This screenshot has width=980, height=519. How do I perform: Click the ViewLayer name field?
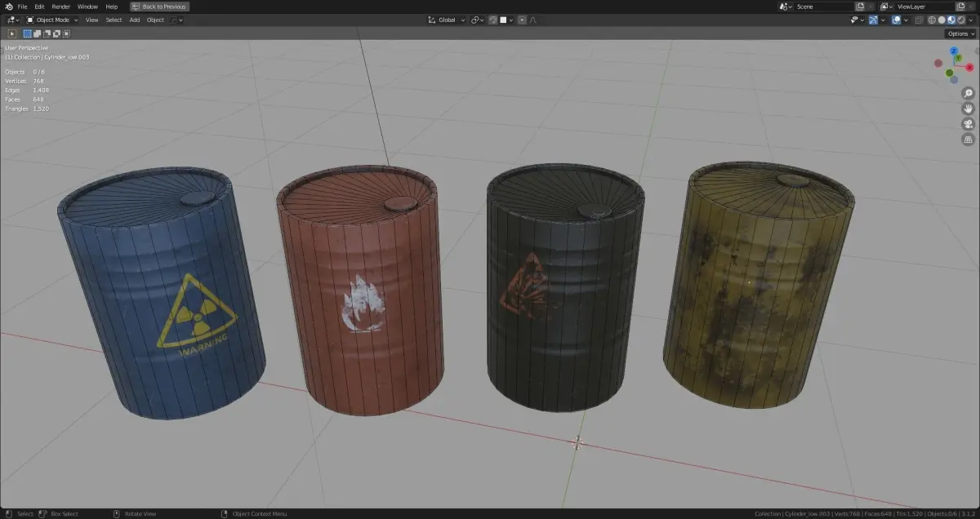[x=923, y=7]
